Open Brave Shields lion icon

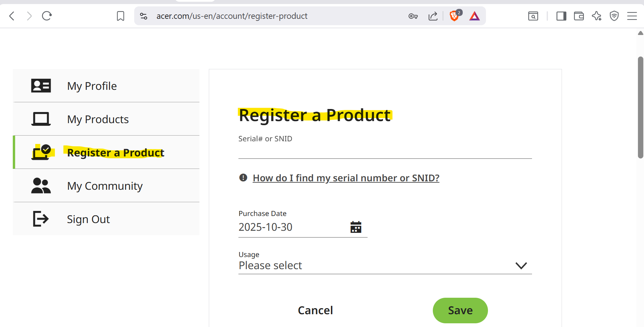[x=454, y=16]
